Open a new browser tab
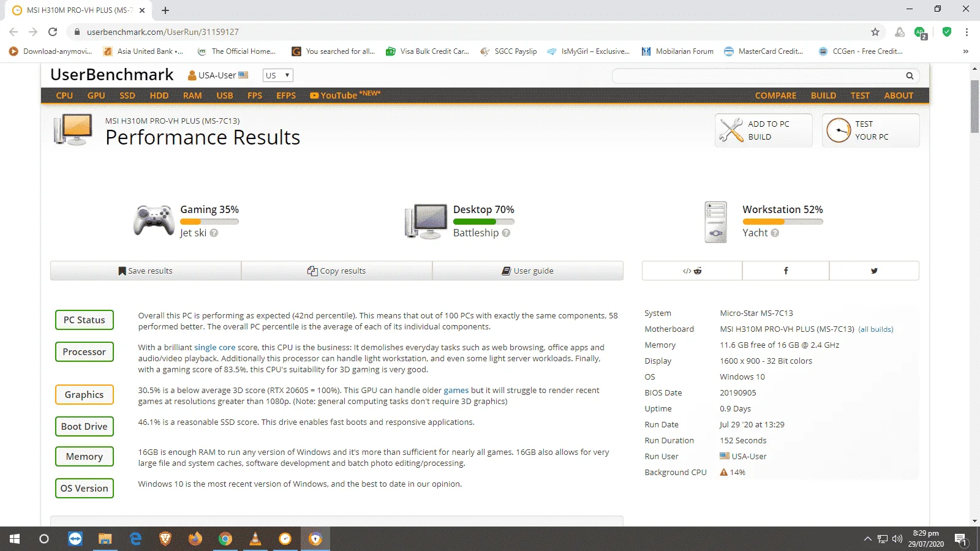This screenshot has width=980, height=551. click(165, 10)
